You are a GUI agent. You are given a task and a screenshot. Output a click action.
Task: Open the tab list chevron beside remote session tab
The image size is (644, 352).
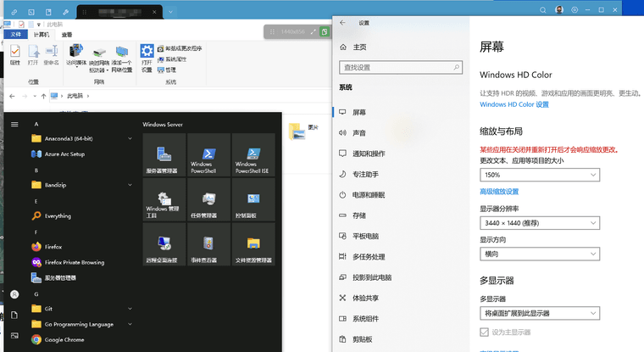pos(170,12)
